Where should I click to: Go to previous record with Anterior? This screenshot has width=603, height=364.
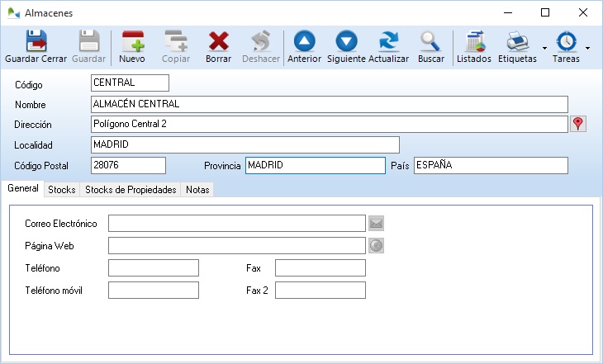304,41
